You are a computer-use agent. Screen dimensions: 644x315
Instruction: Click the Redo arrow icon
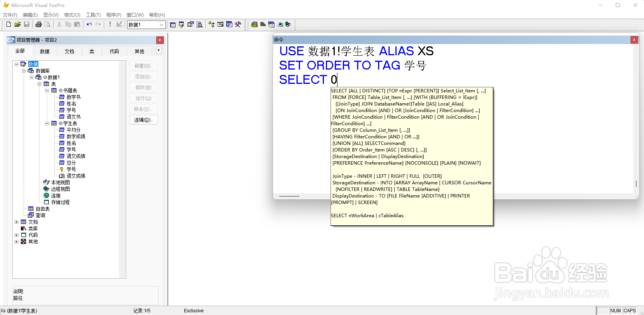click(x=98, y=24)
